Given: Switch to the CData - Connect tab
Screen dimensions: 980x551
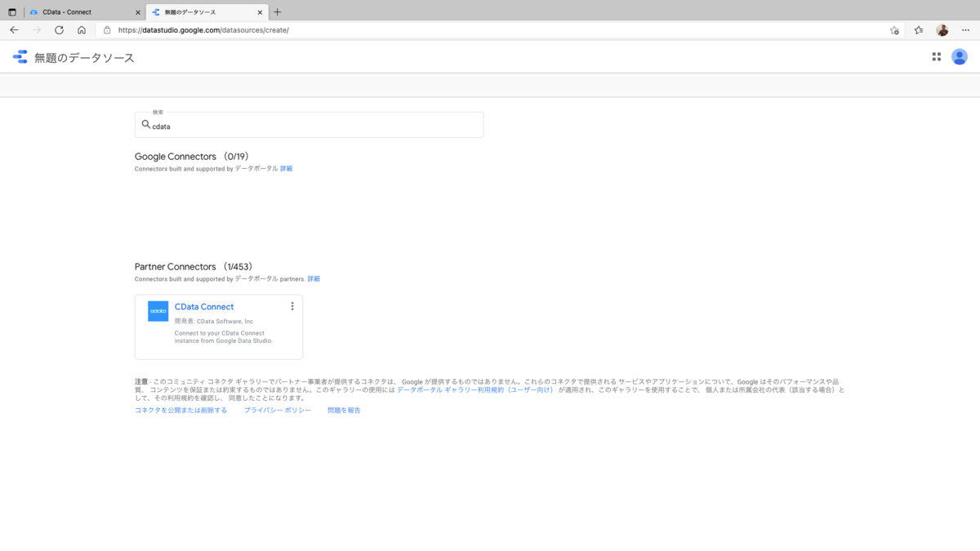Looking at the screenshot, I should pos(84,12).
